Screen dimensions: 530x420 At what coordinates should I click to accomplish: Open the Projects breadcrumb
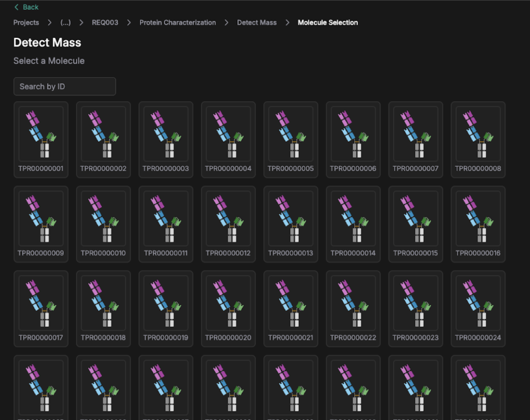pos(26,22)
